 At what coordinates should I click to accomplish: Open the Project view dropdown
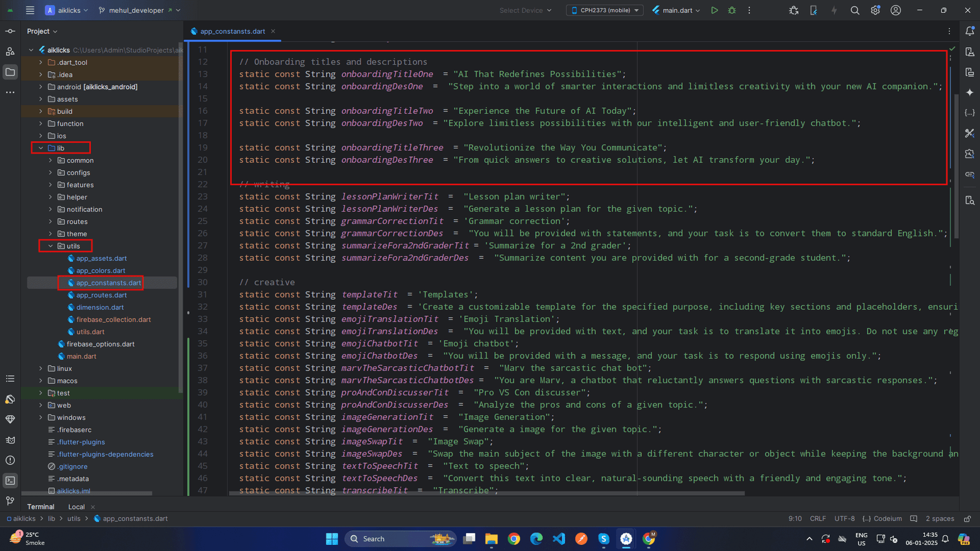42,31
